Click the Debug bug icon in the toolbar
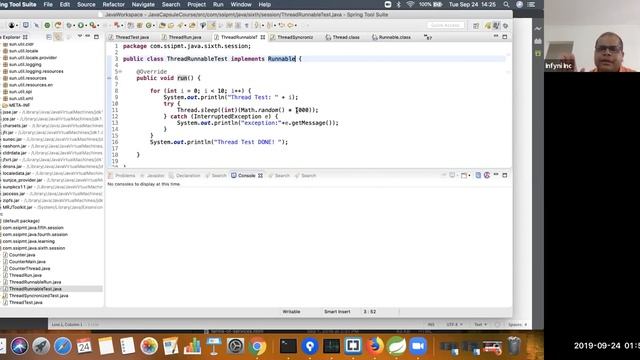 pyautogui.click(x=69, y=25)
